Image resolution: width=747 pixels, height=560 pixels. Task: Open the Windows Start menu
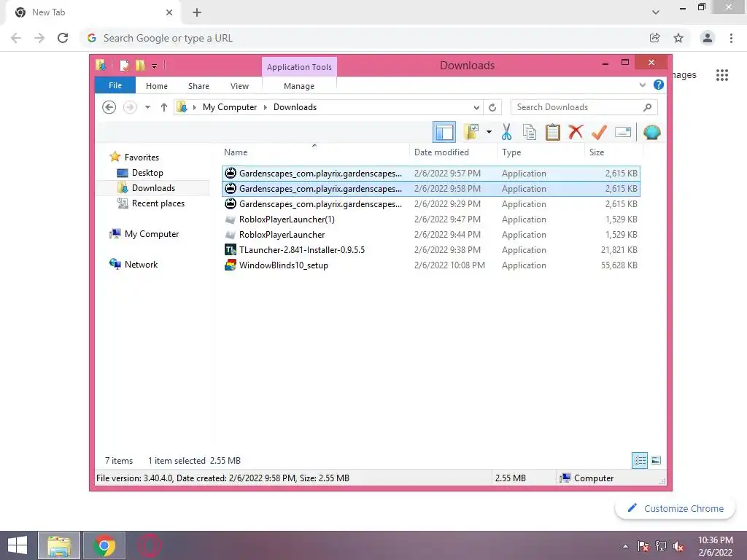(18, 545)
